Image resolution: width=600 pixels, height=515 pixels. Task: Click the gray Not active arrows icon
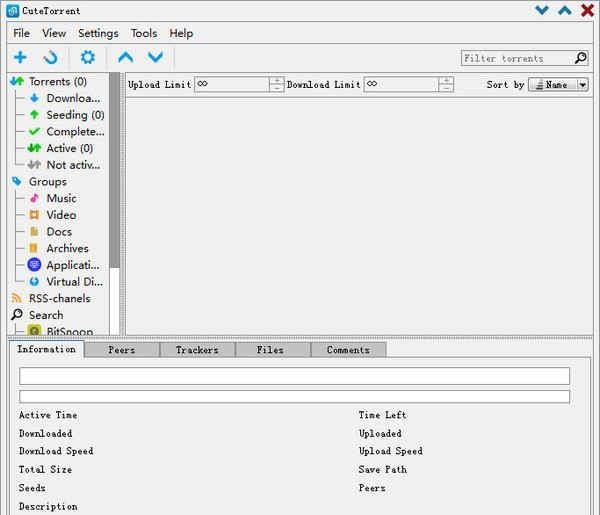[34, 165]
